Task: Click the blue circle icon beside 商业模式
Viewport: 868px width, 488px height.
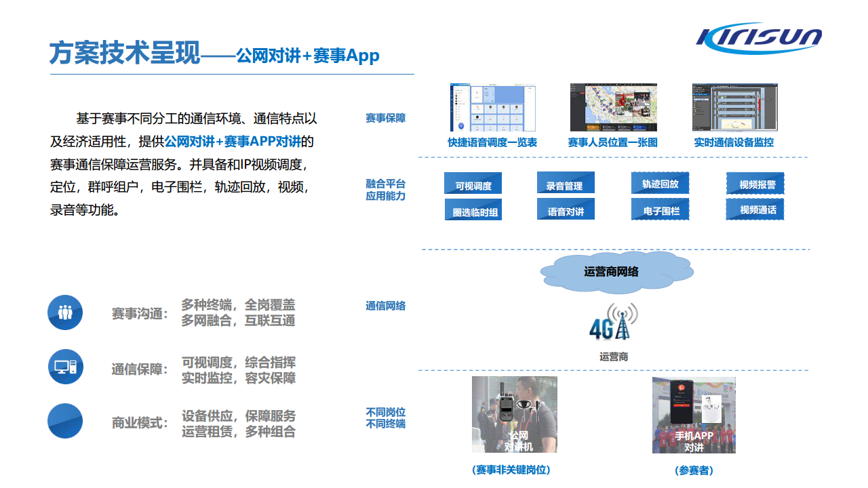Action: (x=65, y=421)
